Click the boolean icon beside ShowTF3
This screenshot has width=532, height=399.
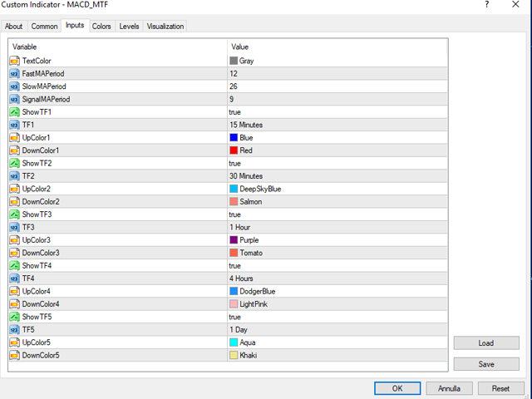click(15, 214)
